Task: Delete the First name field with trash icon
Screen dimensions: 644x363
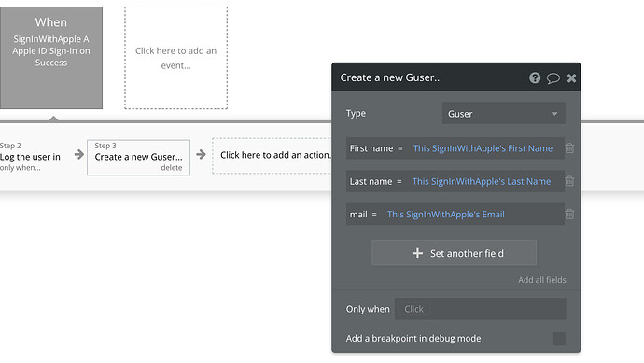Action: click(x=569, y=148)
